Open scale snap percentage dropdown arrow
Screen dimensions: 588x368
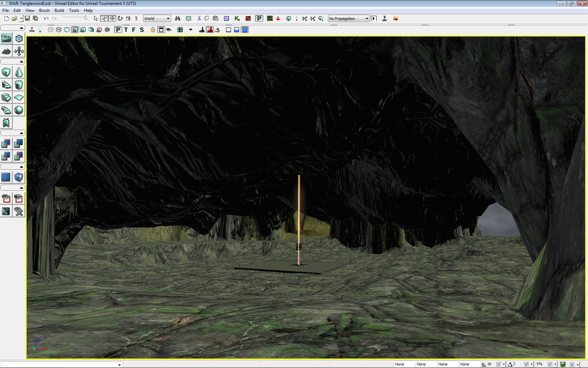point(555,364)
